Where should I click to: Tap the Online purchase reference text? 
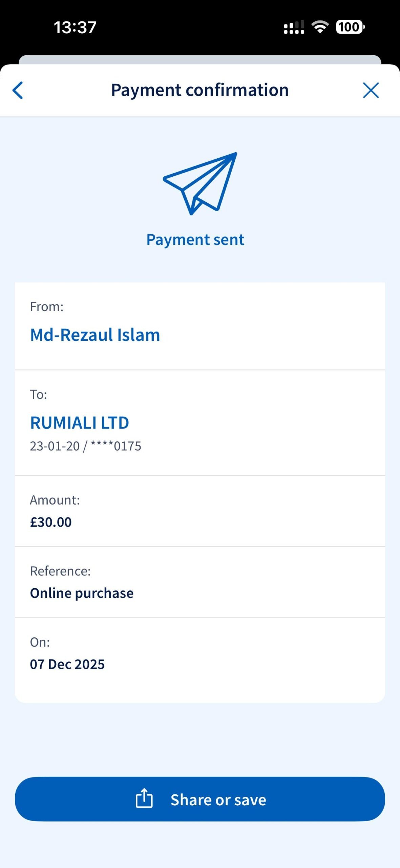tap(82, 593)
